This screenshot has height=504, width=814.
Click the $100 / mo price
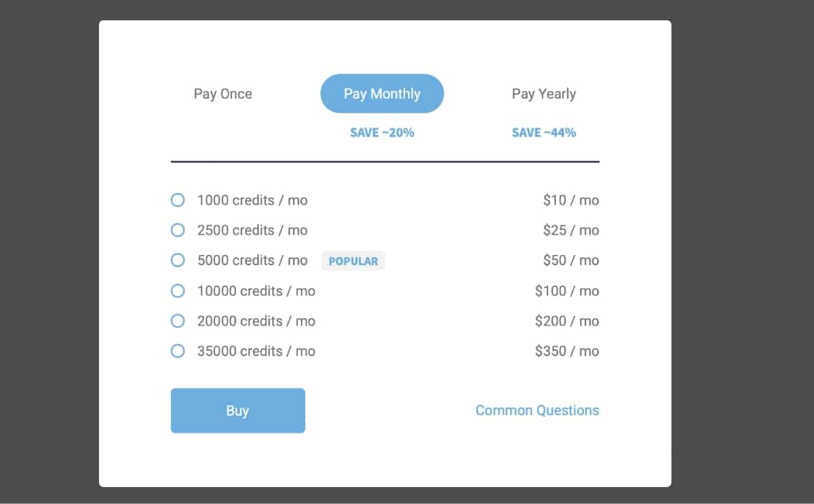tap(567, 290)
